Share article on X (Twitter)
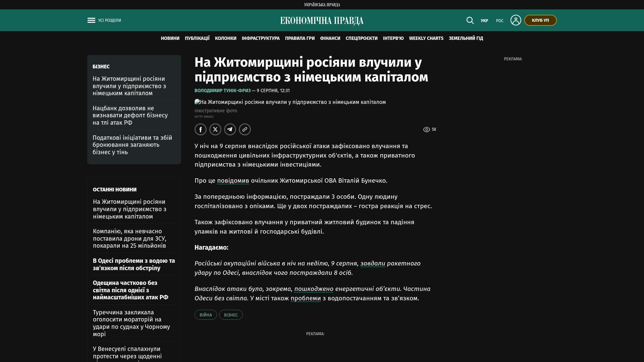 click(215, 129)
